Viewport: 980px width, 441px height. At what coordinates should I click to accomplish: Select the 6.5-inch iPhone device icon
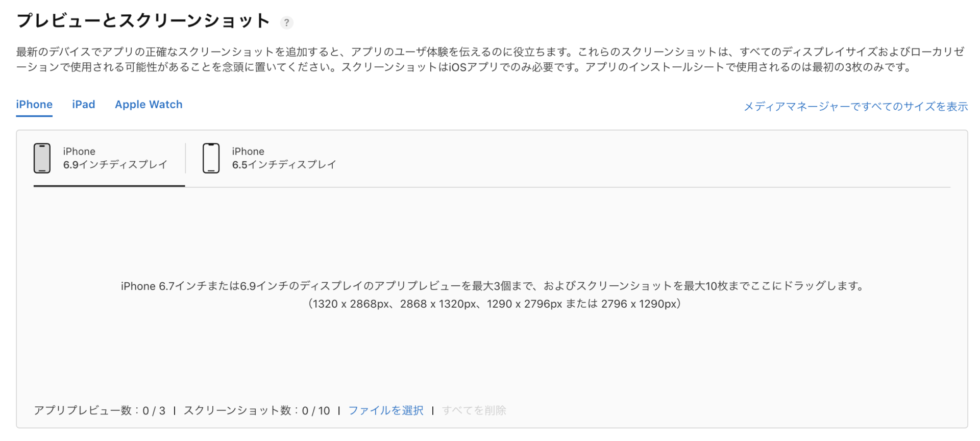[x=211, y=158]
